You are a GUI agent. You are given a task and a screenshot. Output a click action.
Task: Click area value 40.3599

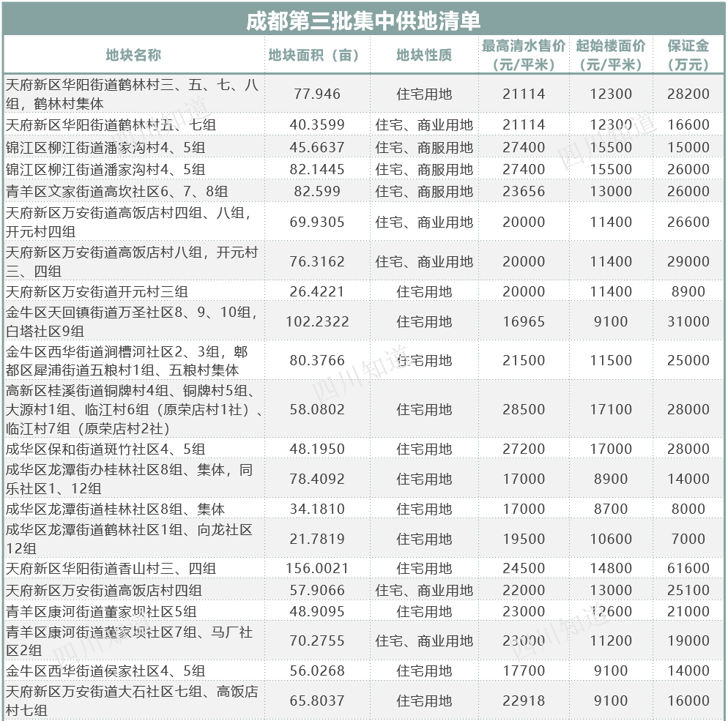coord(317,124)
